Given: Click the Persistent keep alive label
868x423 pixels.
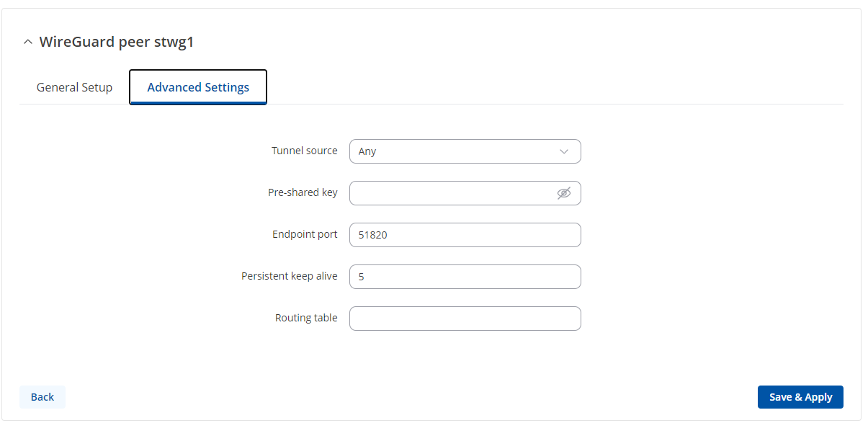Looking at the screenshot, I should tap(290, 276).
